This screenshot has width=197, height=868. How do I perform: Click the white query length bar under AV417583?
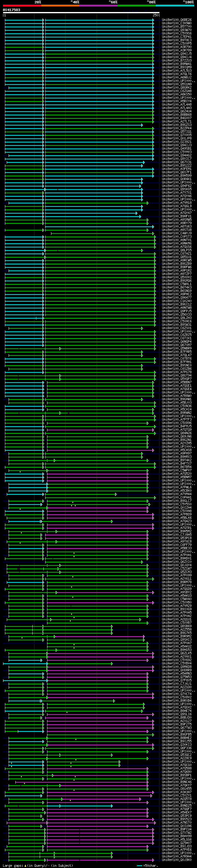[x=81, y=13]
